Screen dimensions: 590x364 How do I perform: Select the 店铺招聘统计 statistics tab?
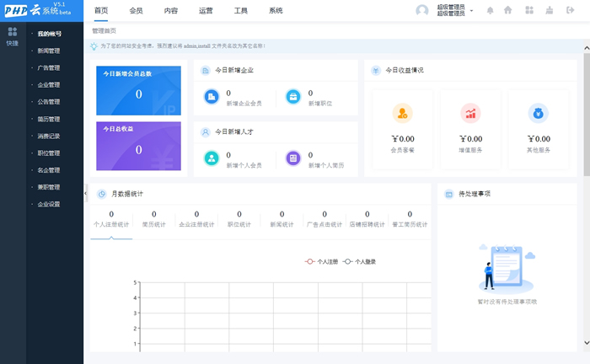point(367,220)
